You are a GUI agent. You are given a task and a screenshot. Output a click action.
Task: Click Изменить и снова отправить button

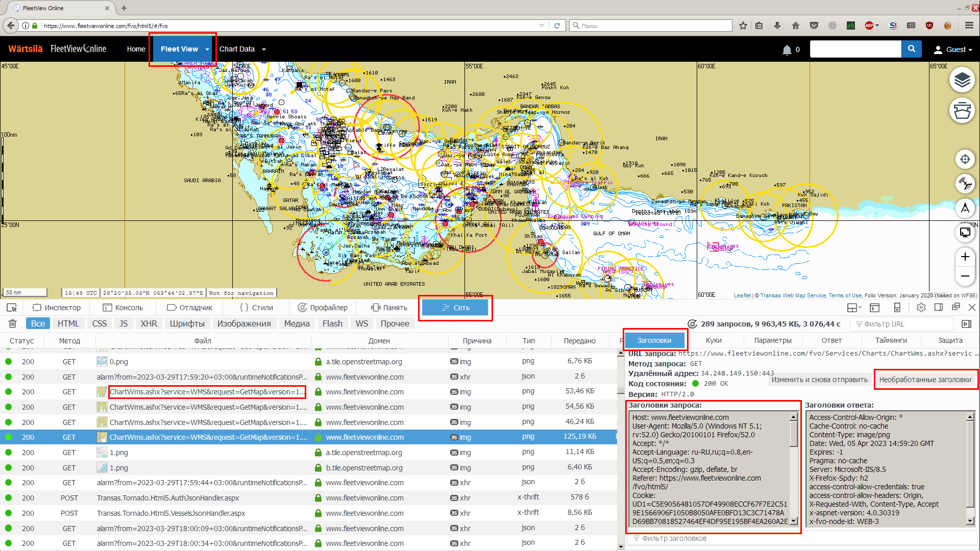click(x=819, y=380)
